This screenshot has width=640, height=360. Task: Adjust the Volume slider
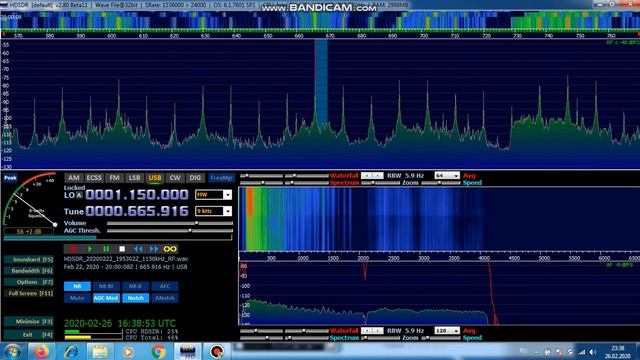[170, 223]
